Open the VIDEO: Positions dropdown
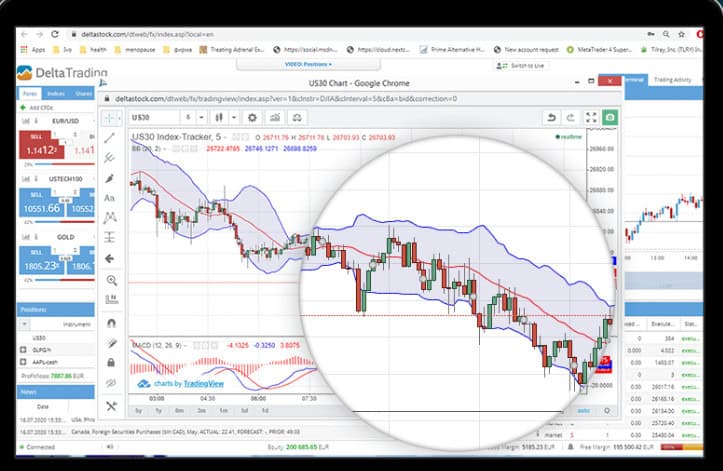 pyautogui.click(x=308, y=64)
